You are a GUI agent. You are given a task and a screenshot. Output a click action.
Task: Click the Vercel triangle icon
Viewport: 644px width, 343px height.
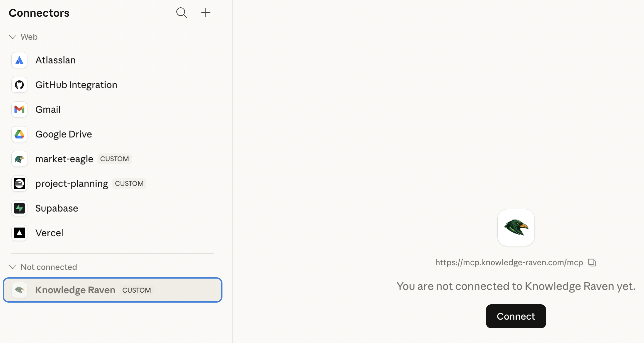(x=19, y=233)
